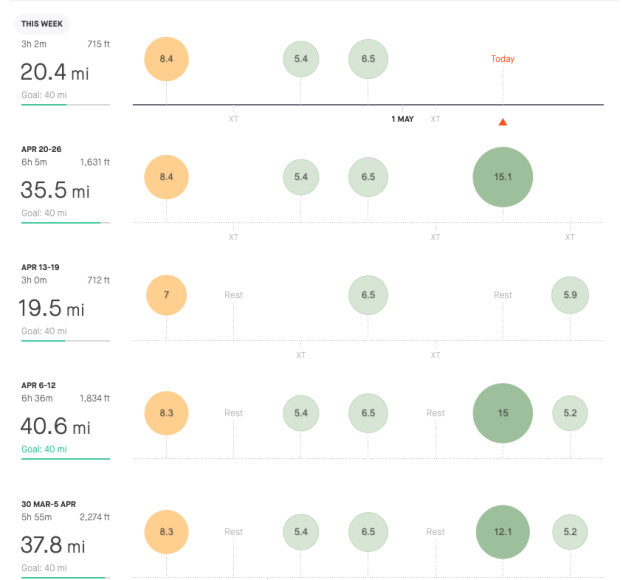Image resolution: width=640 pixels, height=580 pixels.
Task: Click the 40.6 mi weekly total
Action: tap(56, 426)
